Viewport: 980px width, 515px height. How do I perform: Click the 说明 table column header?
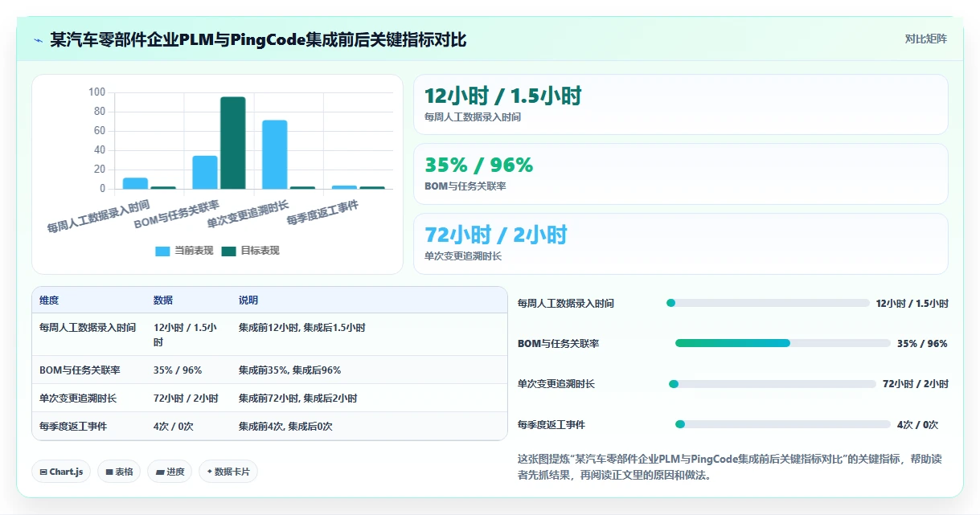(248, 300)
